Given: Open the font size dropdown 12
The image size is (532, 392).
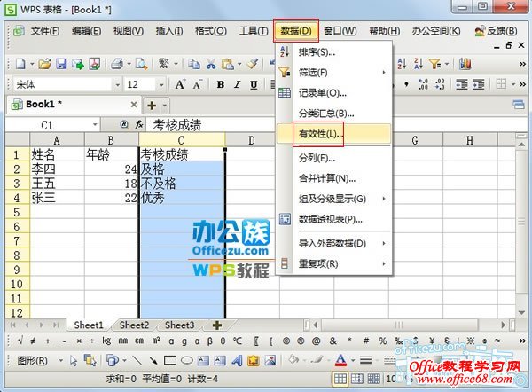Looking at the screenshot, I should [x=161, y=84].
